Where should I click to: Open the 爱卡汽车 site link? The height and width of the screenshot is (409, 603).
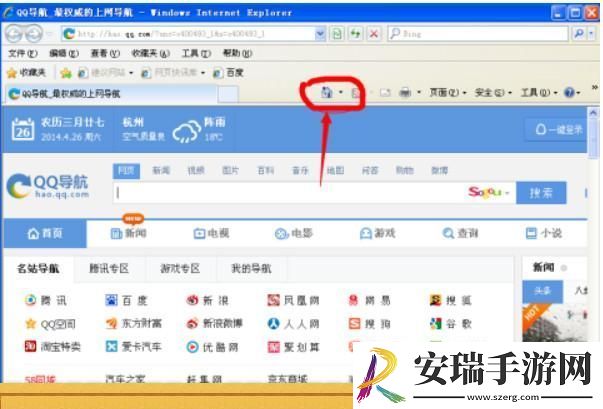coord(134,347)
